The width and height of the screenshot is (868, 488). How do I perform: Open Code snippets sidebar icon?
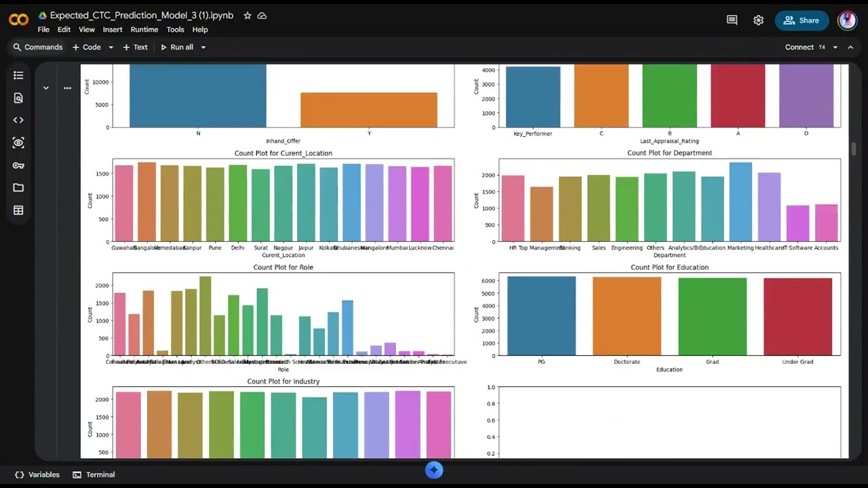click(18, 120)
